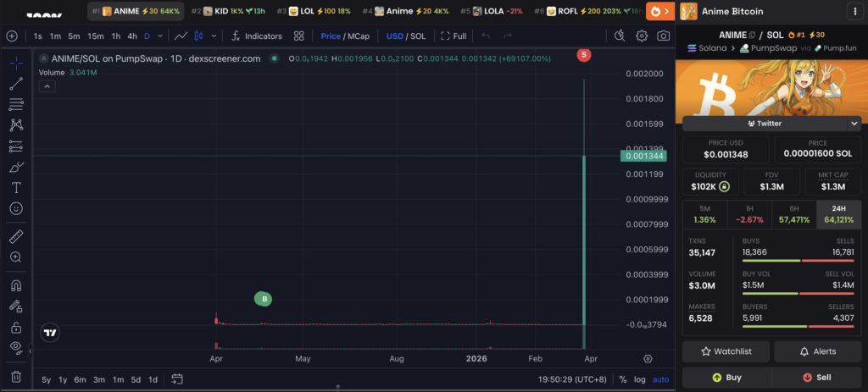Open chart settings gear icon
Viewport: 868px width, 392px height.
tap(642, 36)
